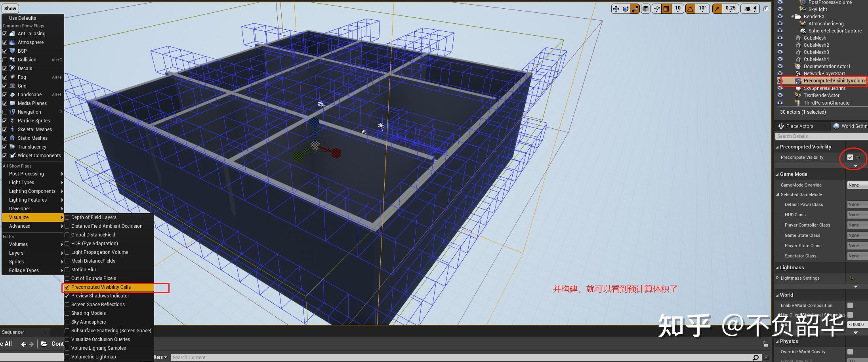868x362 pixels.
Task: Select the Translate (Move) tool icon
Action: click(616, 8)
